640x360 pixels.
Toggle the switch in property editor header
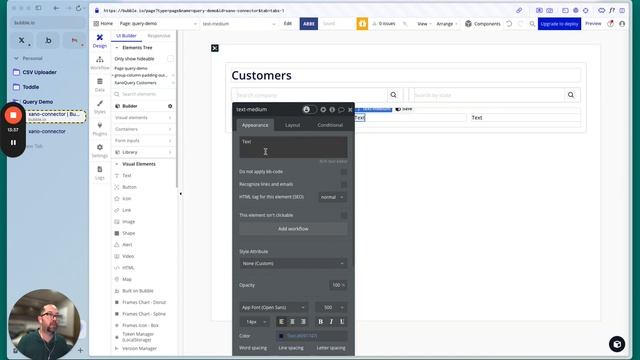coord(309,109)
